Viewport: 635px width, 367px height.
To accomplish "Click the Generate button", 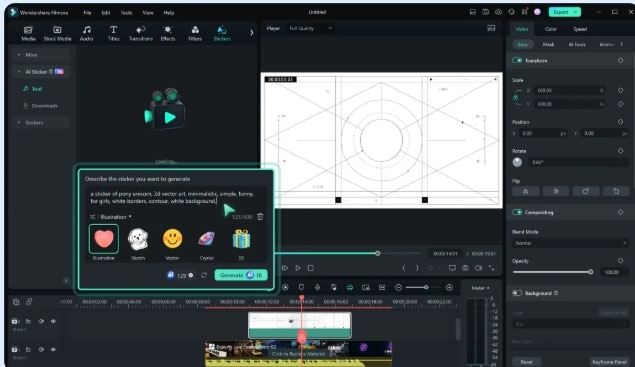I will (241, 275).
